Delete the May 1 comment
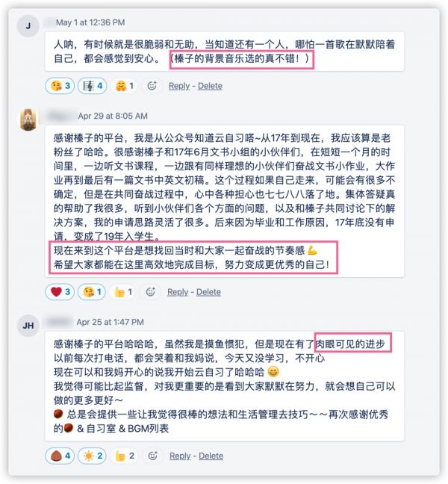 pyautogui.click(x=210, y=86)
